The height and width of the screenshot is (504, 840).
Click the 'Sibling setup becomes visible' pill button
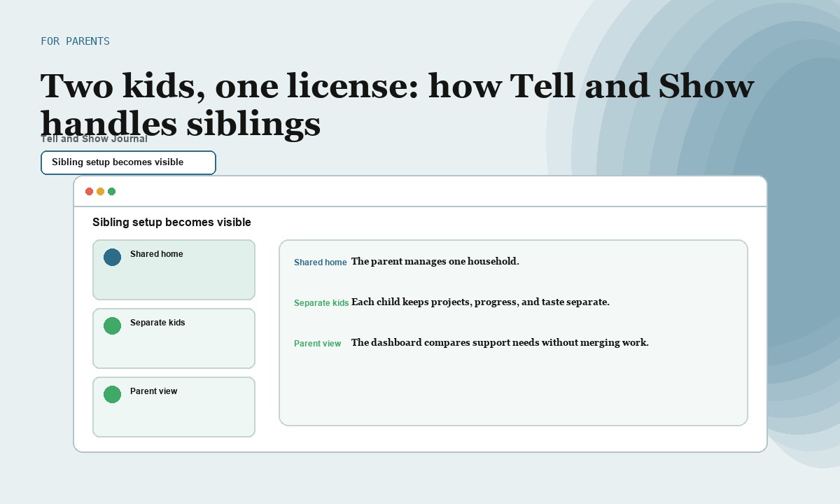click(128, 162)
